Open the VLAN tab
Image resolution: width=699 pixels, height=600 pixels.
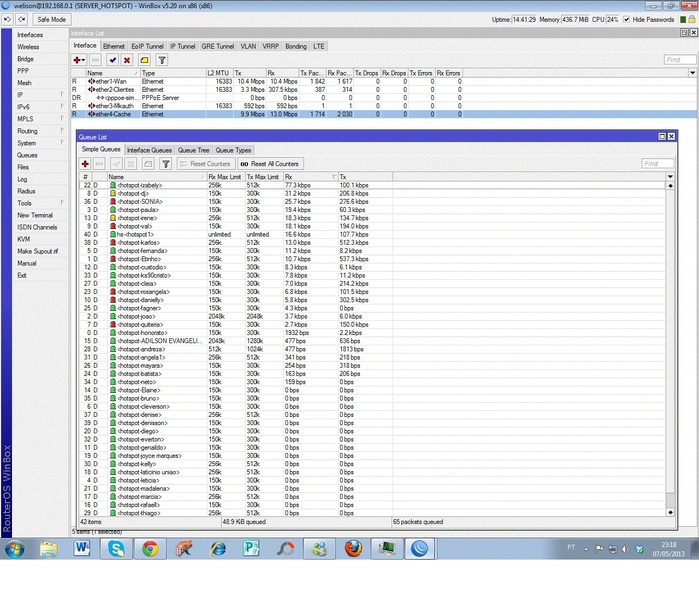click(x=248, y=46)
